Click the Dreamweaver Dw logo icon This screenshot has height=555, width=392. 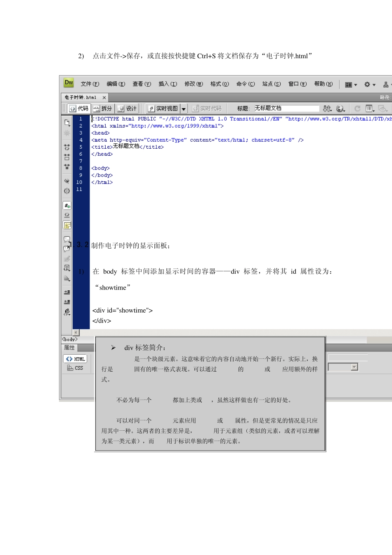click(69, 83)
